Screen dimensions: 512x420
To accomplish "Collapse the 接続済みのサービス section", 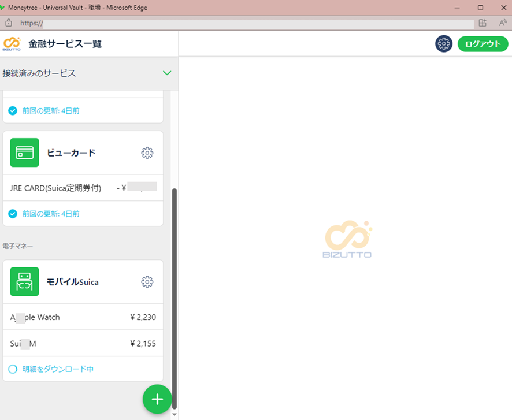I will 167,73.
